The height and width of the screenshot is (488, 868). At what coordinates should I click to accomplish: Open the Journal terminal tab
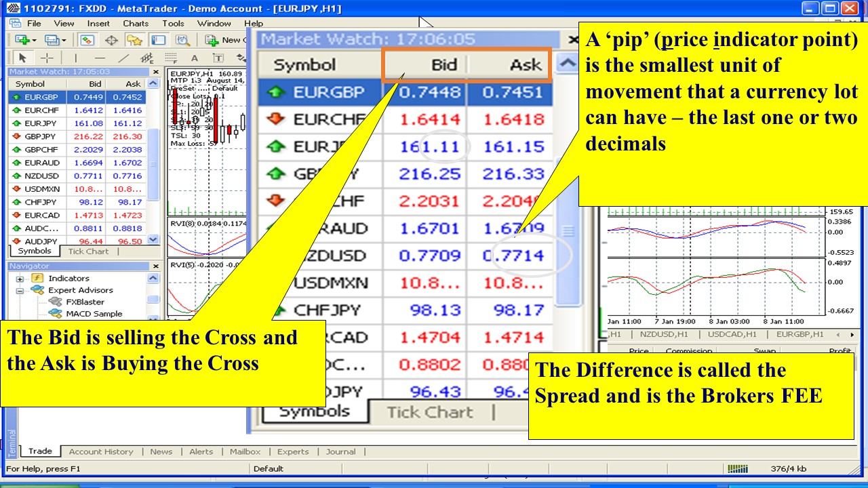[x=340, y=451]
